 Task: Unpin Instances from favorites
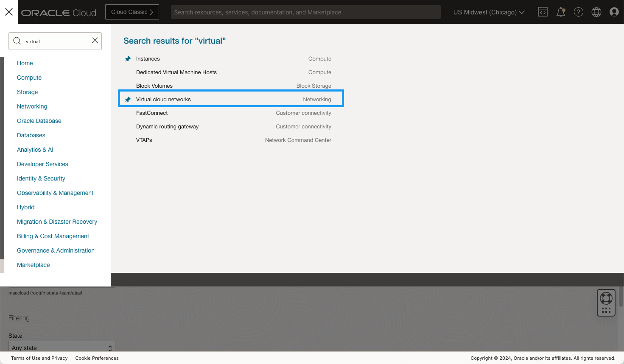[x=128, y=59]
